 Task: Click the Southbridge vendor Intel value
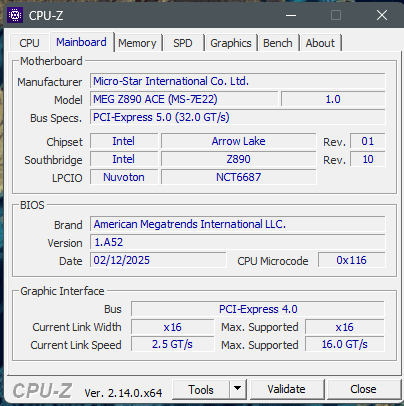124,159
